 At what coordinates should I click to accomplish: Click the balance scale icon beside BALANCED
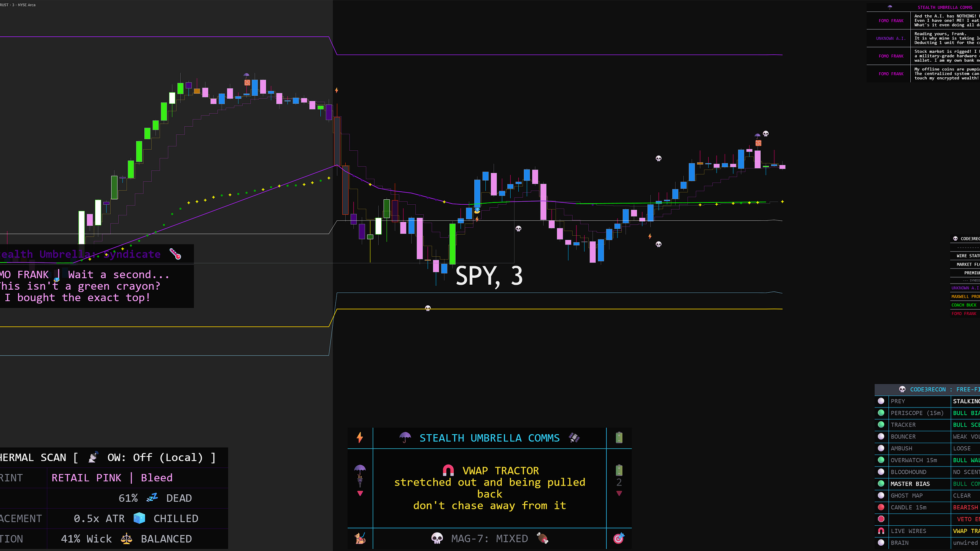pyautogui.click(x=126, y=539)
